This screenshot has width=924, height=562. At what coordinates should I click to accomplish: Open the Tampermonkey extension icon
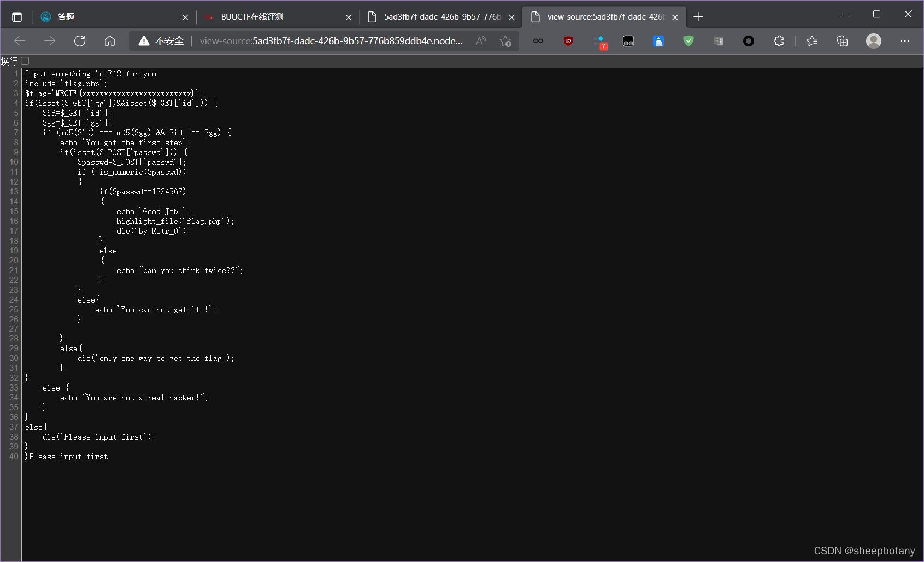pos(628,41)
